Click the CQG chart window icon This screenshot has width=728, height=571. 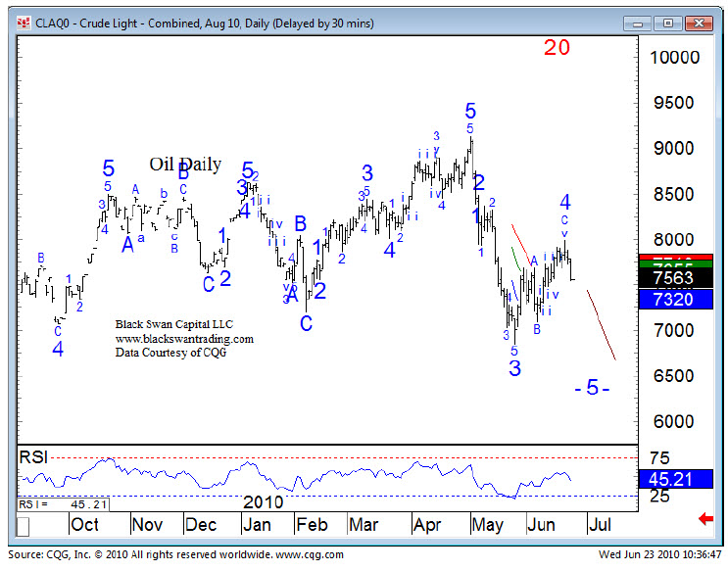tap(24, 23)
